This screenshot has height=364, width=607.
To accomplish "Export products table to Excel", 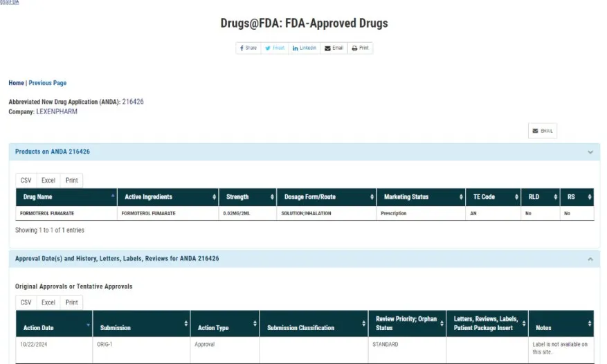I will pos(48,181).
